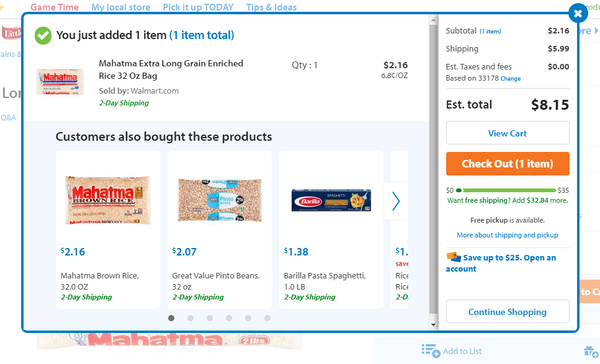Change the zip code for tax estimate

pos(511,79)
